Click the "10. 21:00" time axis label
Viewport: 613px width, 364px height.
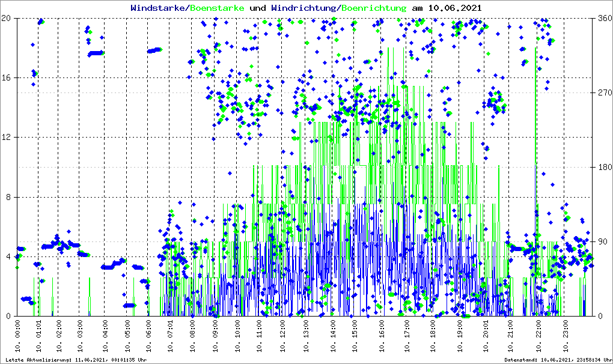point(510,336)
